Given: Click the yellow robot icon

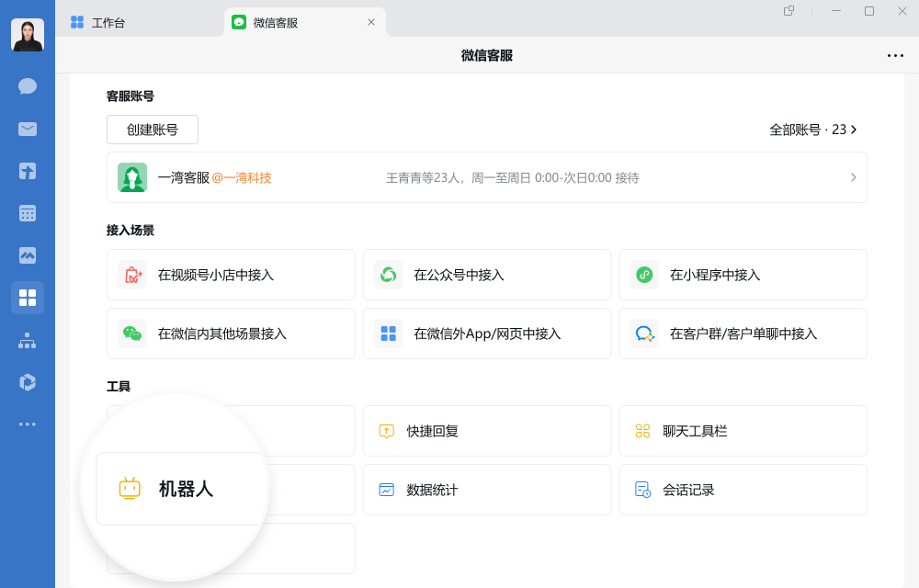Looking at the screenshot, I should (130, 488).
